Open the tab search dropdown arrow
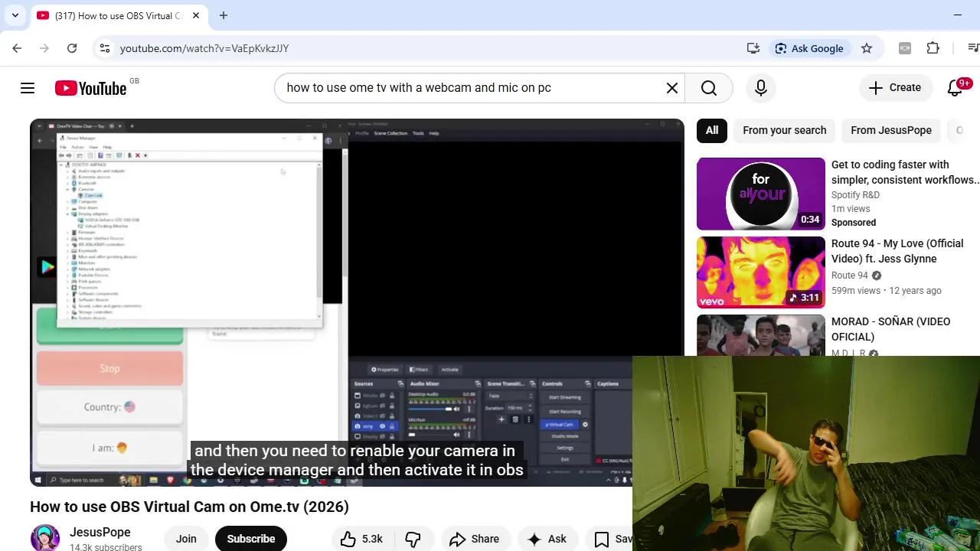 click(15, 15)
